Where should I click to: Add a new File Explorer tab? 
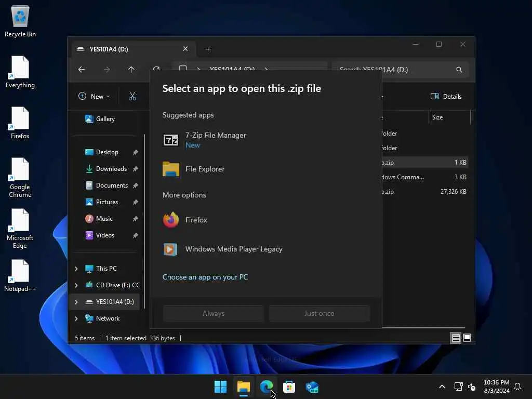(208, 49)
